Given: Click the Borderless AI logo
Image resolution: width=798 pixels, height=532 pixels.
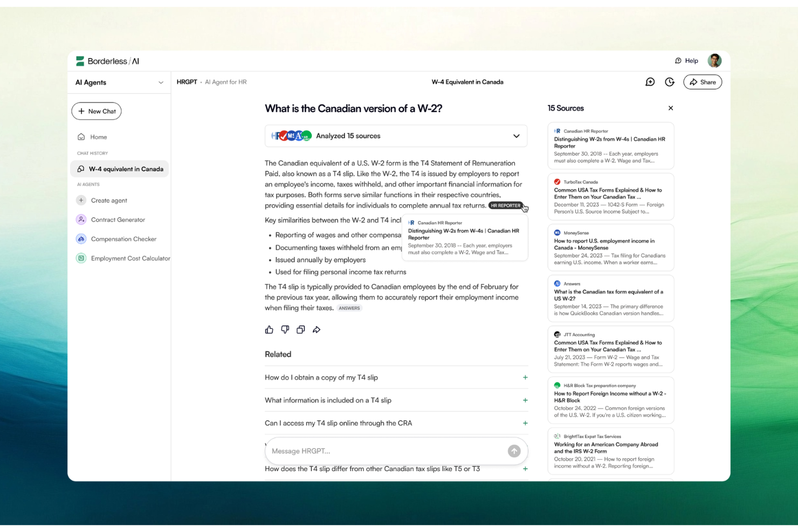Looking at the screenshot, I should pos(107,61).
